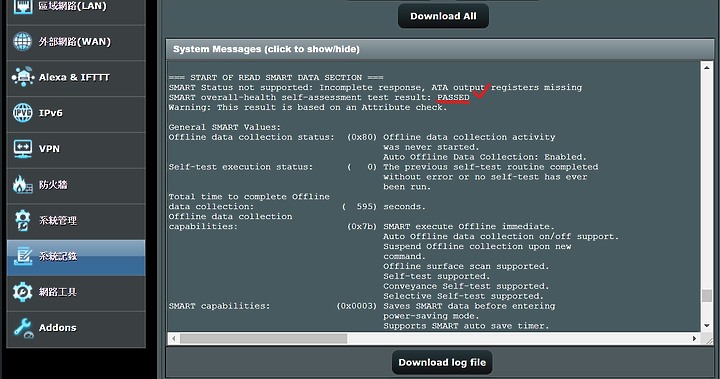Click the log scroll-up arrow
Screen dimensions: 720x379
click(707, 68)
